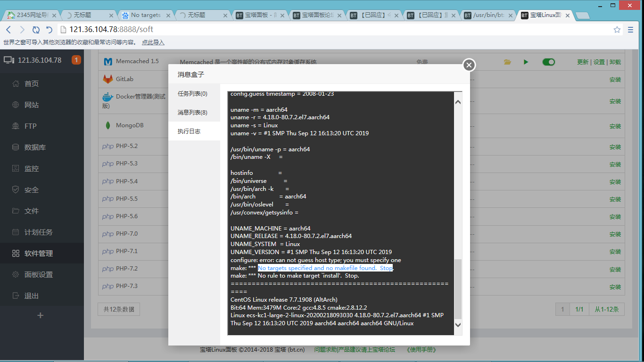Click 安装 on the PHP-7.1 row
This screenshot has height=362, width=644.
pos(615,252)
